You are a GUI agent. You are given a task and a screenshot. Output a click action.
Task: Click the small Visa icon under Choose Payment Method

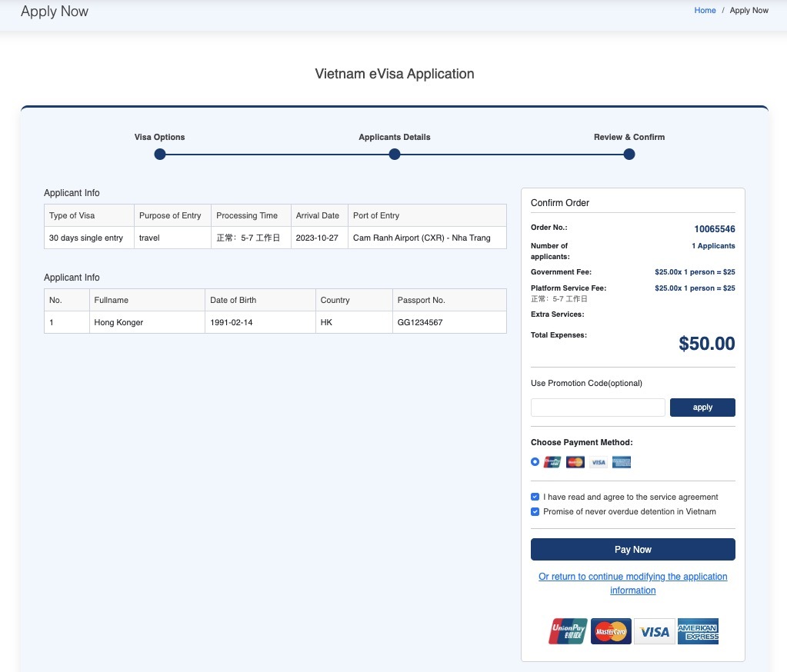pyautogui.click(x=599, y=462)
